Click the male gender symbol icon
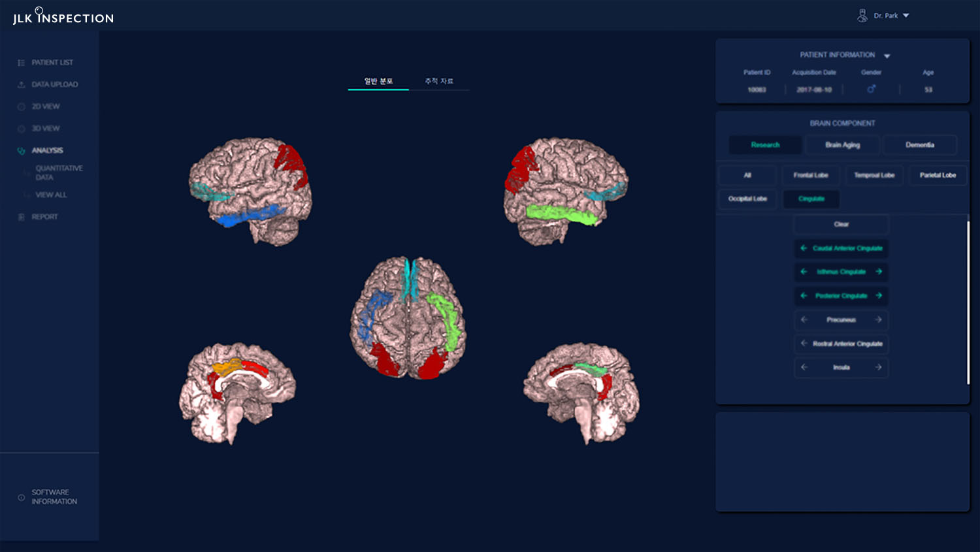The width and height of the screenshot is (980, 552). 871,89
